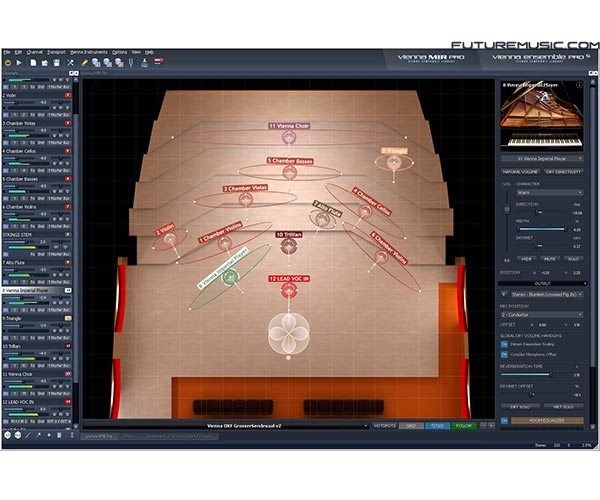Adjust the Width slider
Viewport: 600px width, 500px height.
pyautogui.click(x=542, y=229)
